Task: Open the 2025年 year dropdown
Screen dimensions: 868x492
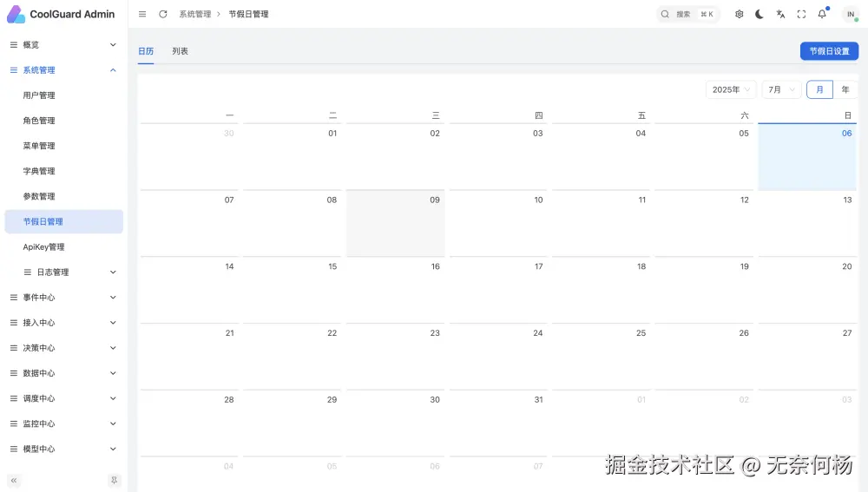Action: pos(731,89)
